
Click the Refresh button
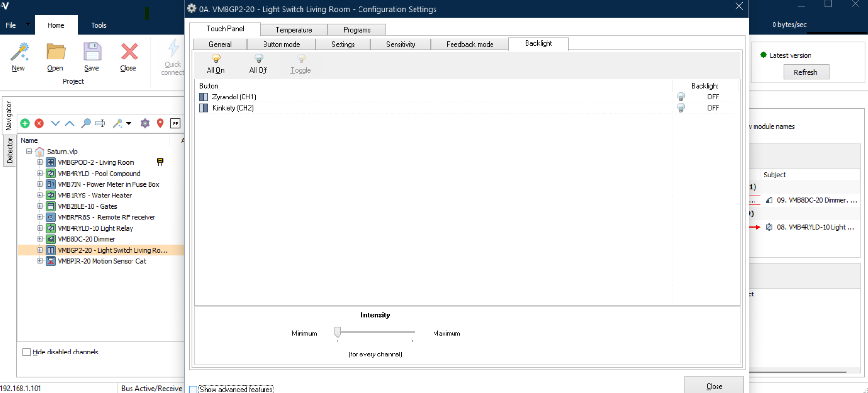coord(806,72)
